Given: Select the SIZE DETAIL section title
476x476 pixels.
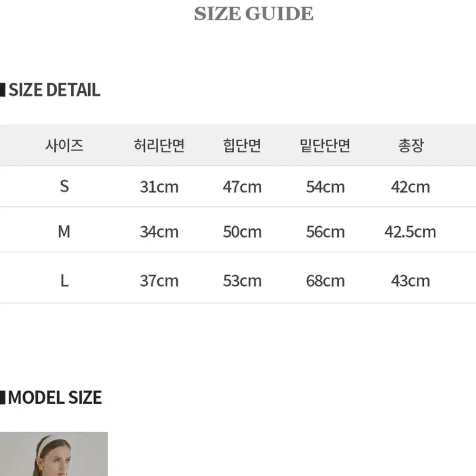Looking at the screenshot, I should [54, 90].
